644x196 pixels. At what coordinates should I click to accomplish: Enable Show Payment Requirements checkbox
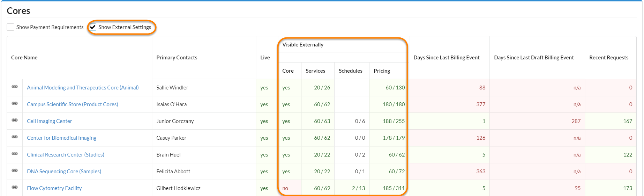(11, 27)
